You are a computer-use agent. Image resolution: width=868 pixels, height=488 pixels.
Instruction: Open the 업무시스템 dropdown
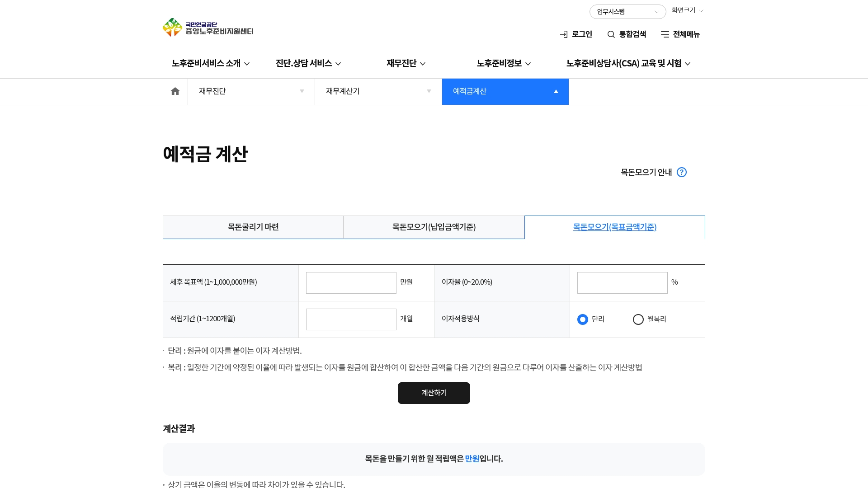[x=627, y=12]
